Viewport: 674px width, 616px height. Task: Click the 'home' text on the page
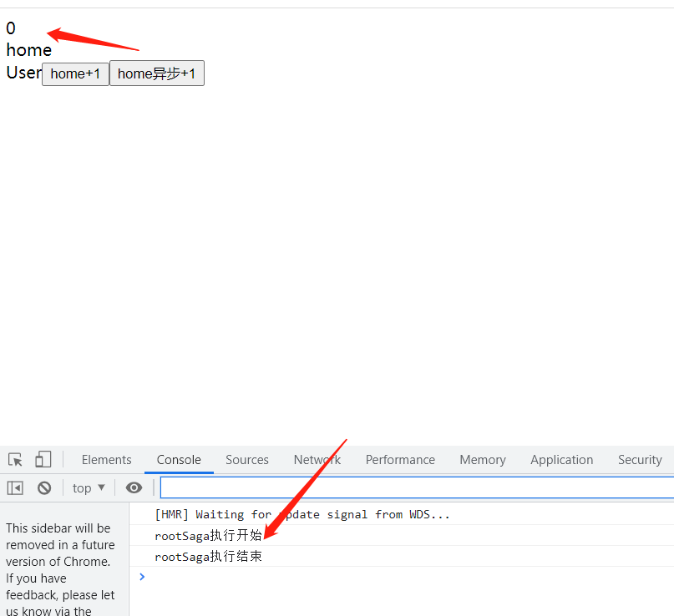click(x=29, y=50)
